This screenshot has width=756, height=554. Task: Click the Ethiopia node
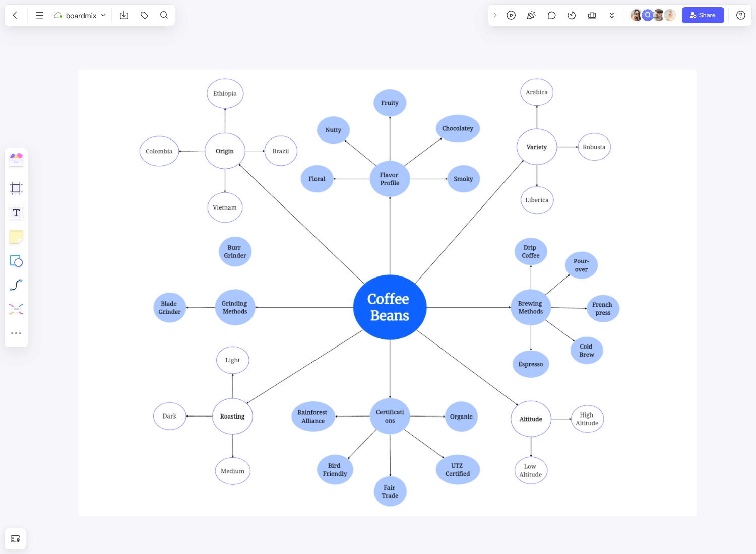tap(225, 93)
